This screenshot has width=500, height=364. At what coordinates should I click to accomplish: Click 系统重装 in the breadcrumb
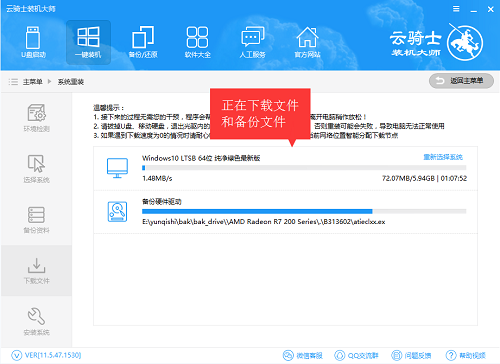(71, 82)
